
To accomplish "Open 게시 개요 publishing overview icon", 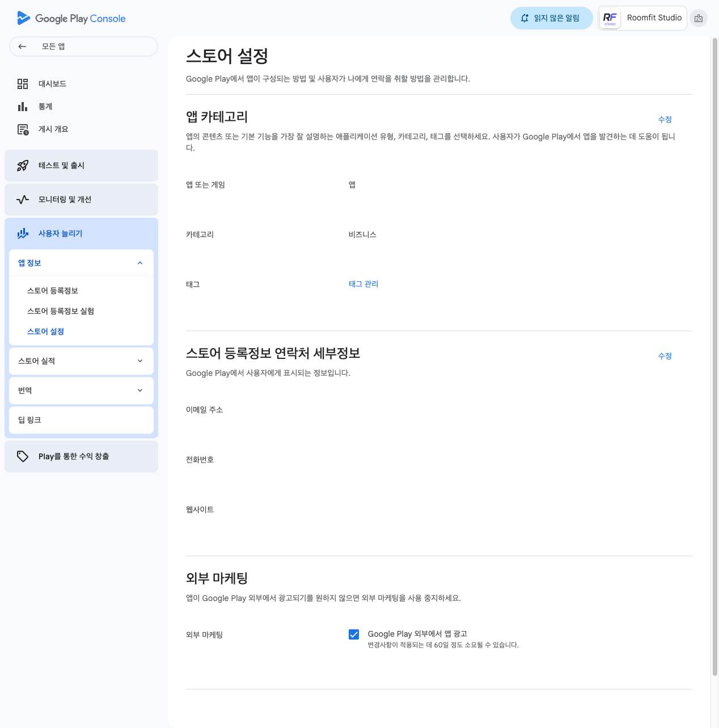I will (x=23, y=129).
